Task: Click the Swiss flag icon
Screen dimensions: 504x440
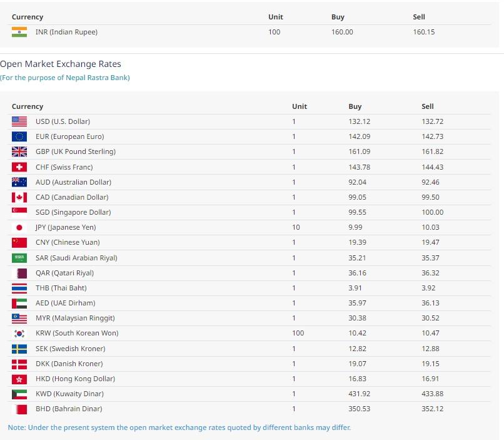Action: [19, 167]
